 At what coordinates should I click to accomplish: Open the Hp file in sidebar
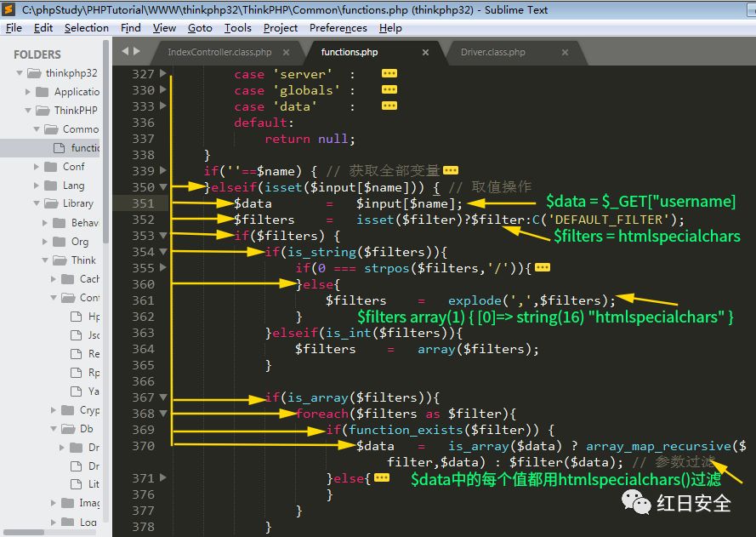(x=94, y=317)
